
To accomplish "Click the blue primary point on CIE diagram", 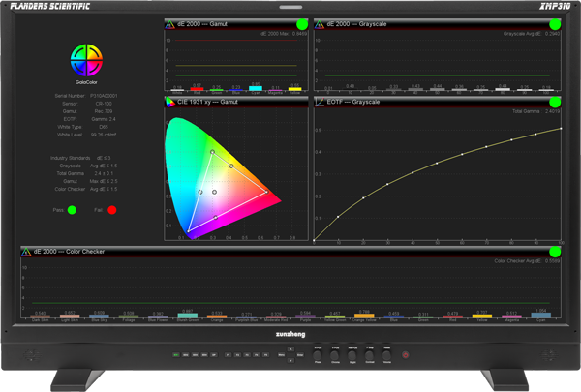I will tap(189, 231).
